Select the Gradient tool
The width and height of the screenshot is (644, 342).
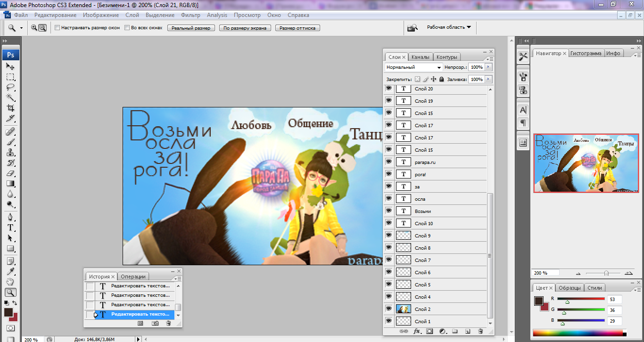click(10, 184)
